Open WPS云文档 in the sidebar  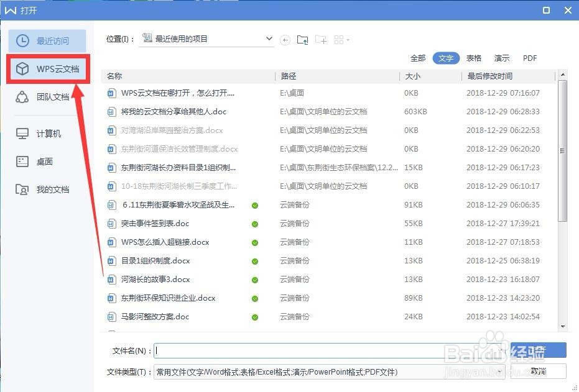pyautogui.click(x=49, y=69)
